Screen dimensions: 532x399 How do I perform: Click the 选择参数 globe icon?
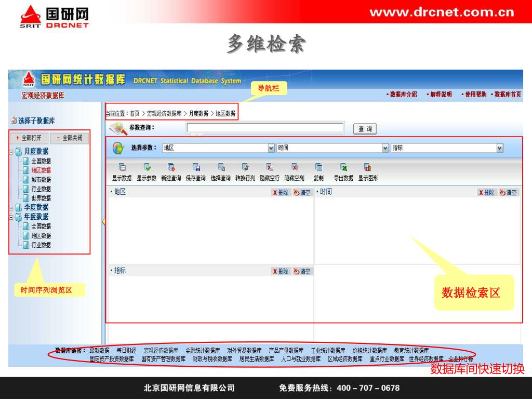[118, 148]
